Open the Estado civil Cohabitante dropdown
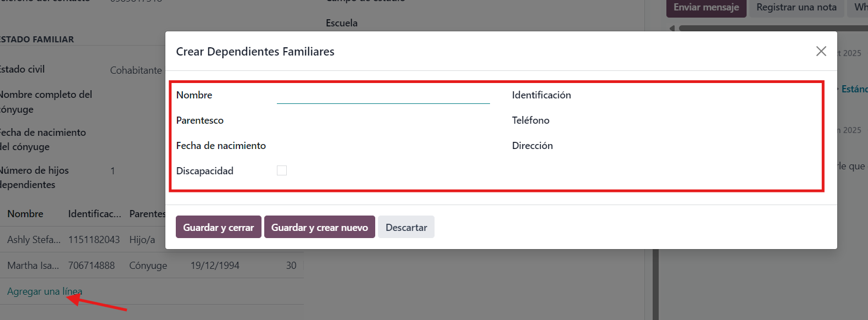 [x=136, y=70]
